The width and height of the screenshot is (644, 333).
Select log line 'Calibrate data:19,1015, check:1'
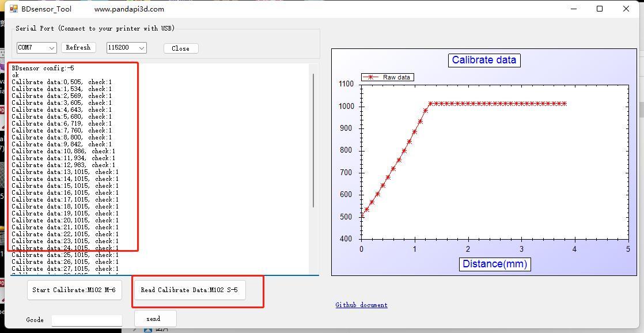65,214
